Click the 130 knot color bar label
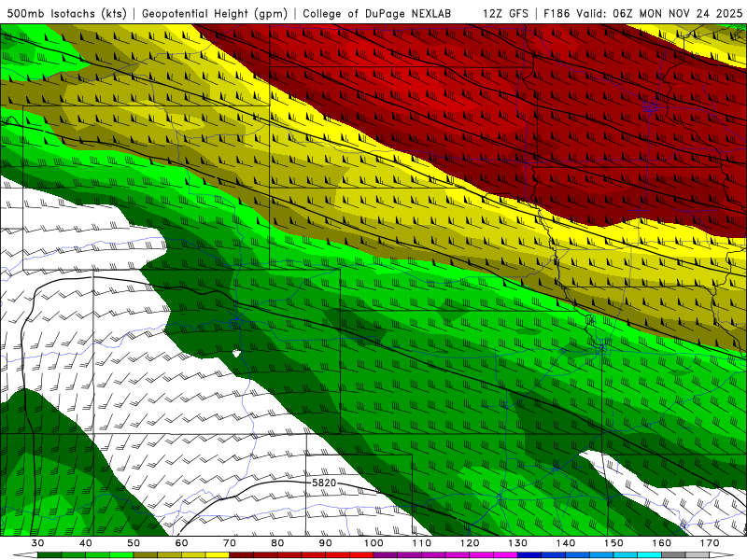Viewport: 747px width, 560px height. click(517, 543)
